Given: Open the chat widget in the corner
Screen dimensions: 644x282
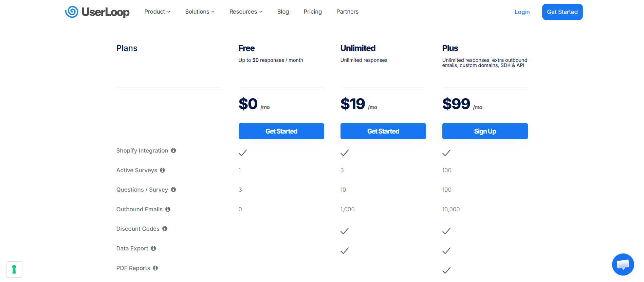Looking at the screenshot, I should pos(623,264).
